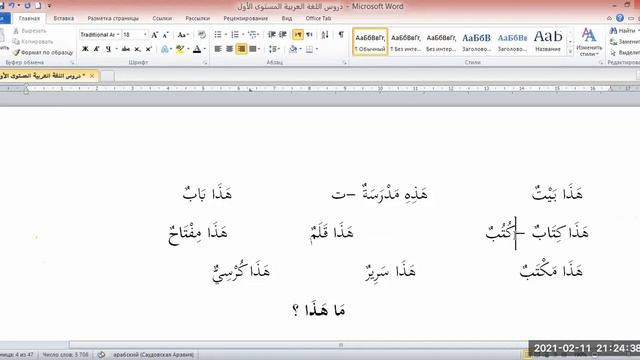Image resolution: width=640 pixels, height=360 pixels.
Task: Open the Вставка tab
Action: pyautogui.click(x=64, y=18)
